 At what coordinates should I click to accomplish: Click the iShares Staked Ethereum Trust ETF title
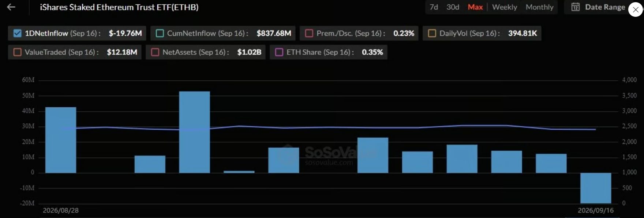pyautogui.click(x=119, y=7)
